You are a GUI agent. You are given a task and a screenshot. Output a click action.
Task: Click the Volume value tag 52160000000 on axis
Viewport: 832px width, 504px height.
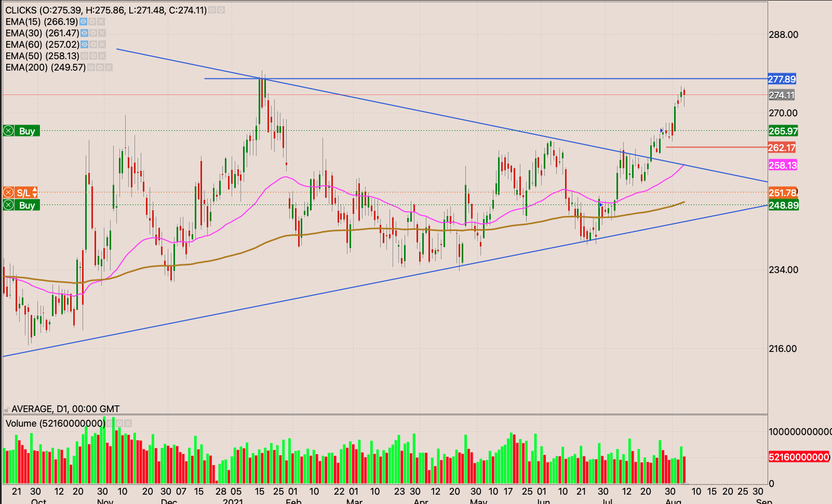coord(799,457)
